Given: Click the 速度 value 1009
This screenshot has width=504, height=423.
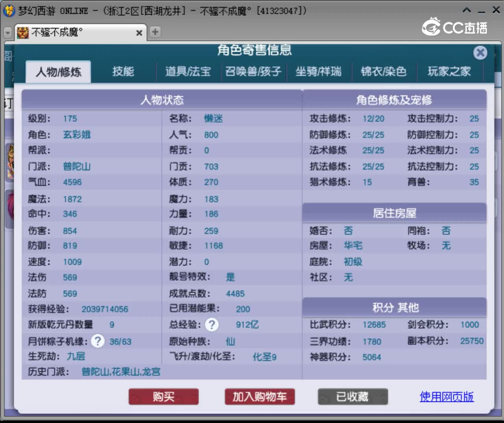Looking at the screenshot, I should pos(72,262).
